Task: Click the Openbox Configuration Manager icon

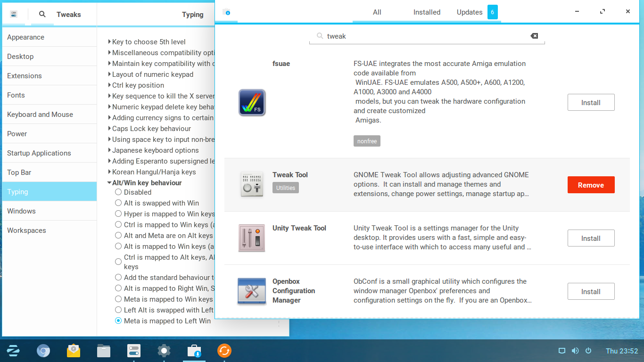Action: tap(252, 291)
